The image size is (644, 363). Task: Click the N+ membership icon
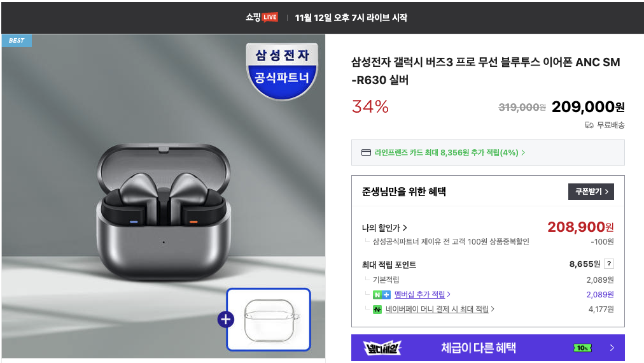click(x=382, y=295)
